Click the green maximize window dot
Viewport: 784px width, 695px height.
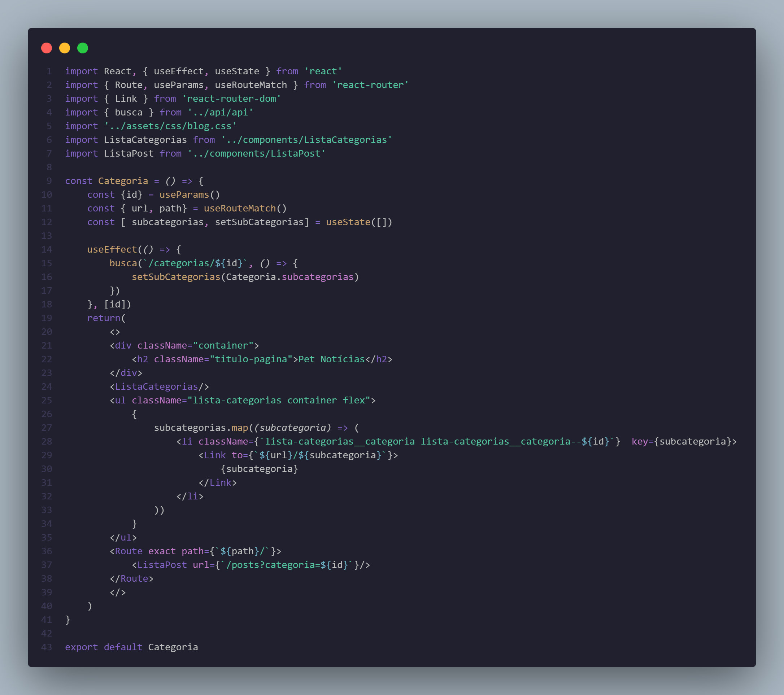pyautogui.click(x=82, y=48)
